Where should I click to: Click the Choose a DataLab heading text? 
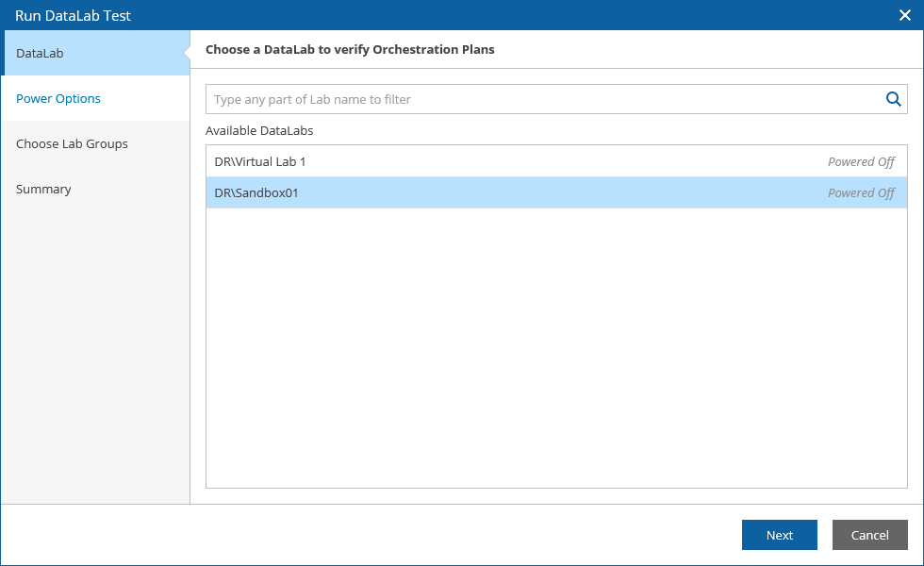(350, 49)
